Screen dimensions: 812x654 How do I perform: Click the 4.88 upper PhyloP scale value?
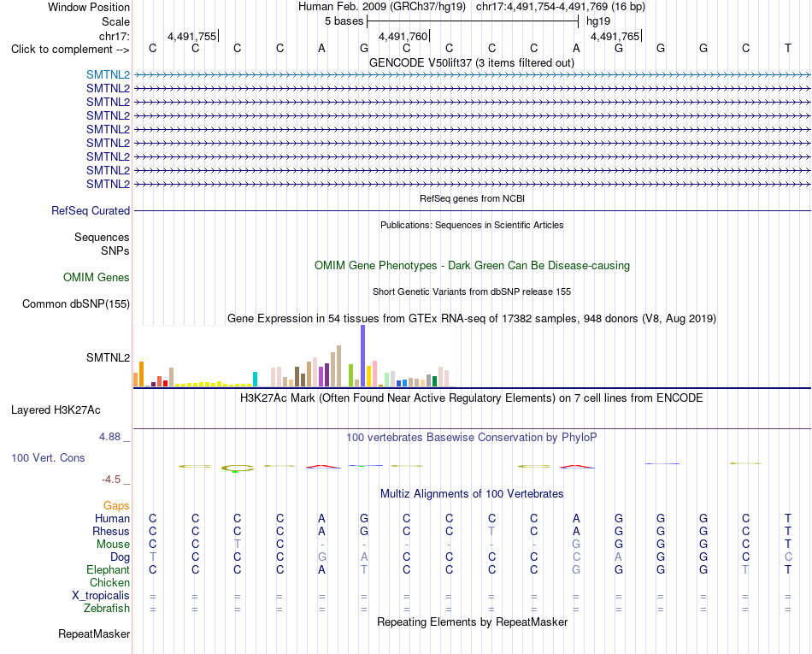click(x=109, y=437)
